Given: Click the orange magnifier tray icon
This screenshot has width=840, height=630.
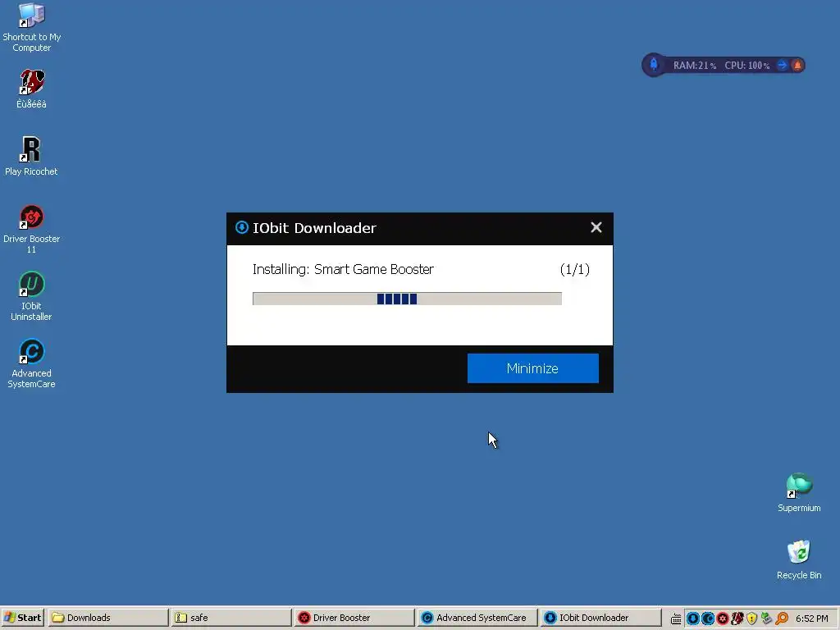Looking at the screenshot, I should coord(782,619).
